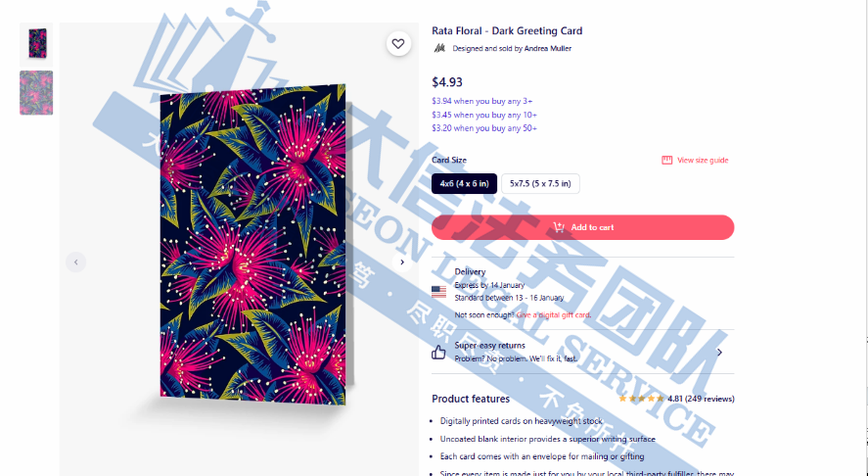The height and width of the screenshot is (476, 868).
Task: Open the Give a digital gift card link
Action: tap(553, 314)
